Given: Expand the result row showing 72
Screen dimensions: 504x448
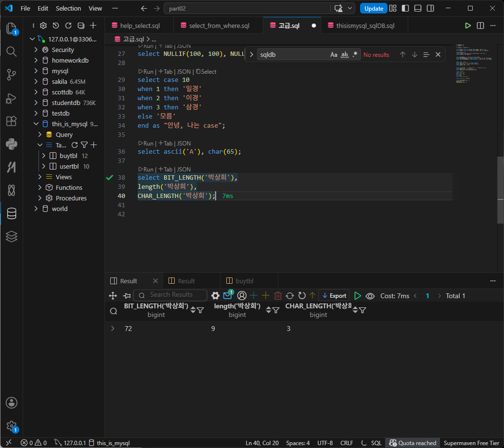Looking at the screenshot, I should pos(113,329).
